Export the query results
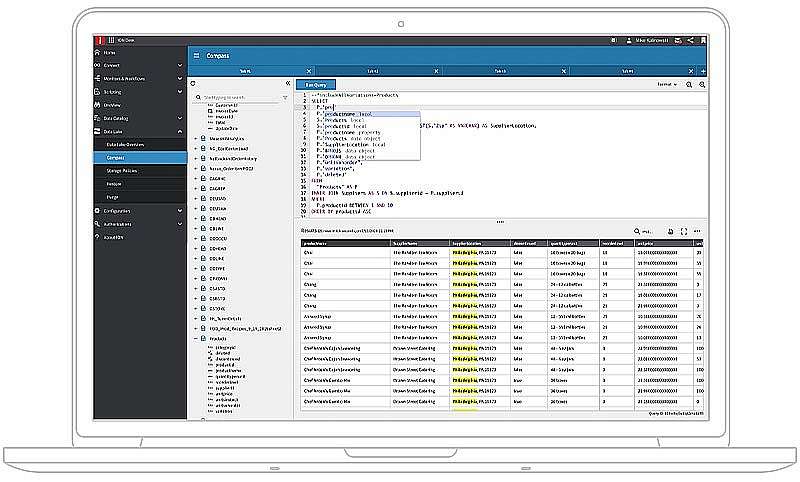This screenshot has width=800, height=482. pos(670,232)
